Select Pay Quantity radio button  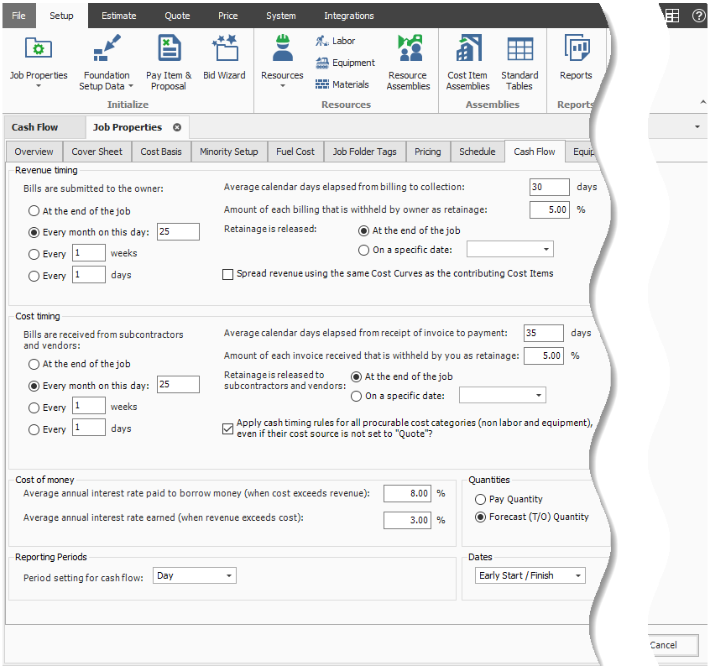click(x=481, y=499)
